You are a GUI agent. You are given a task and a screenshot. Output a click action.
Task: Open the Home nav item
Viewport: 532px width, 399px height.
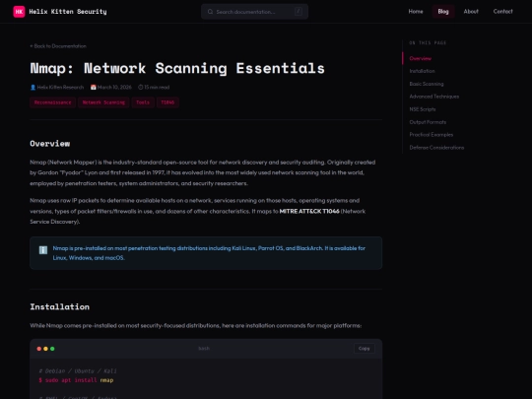coord(416,12)
